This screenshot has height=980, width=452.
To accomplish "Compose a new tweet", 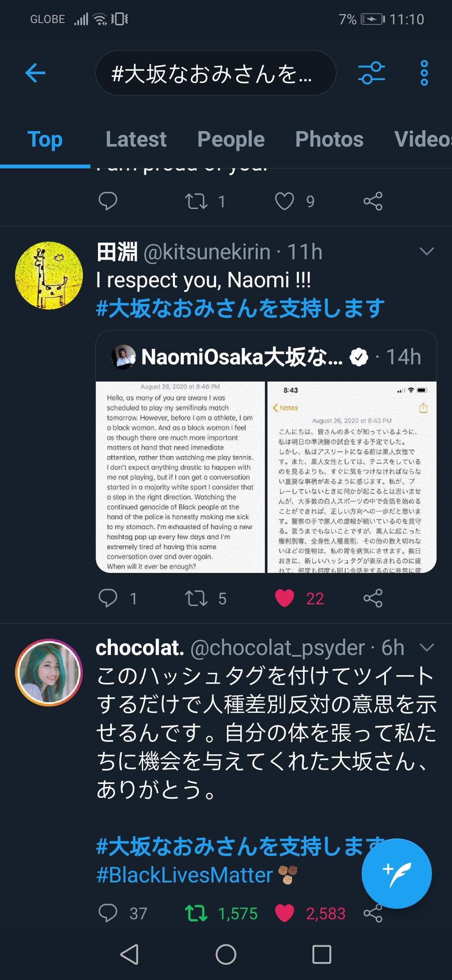I will click(x=396, y=874).
